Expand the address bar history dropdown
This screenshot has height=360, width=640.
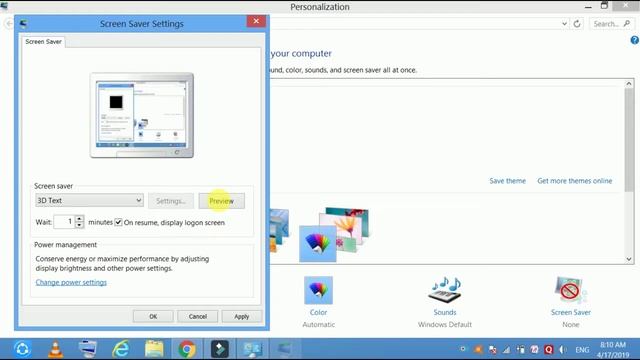click(564, 24)
